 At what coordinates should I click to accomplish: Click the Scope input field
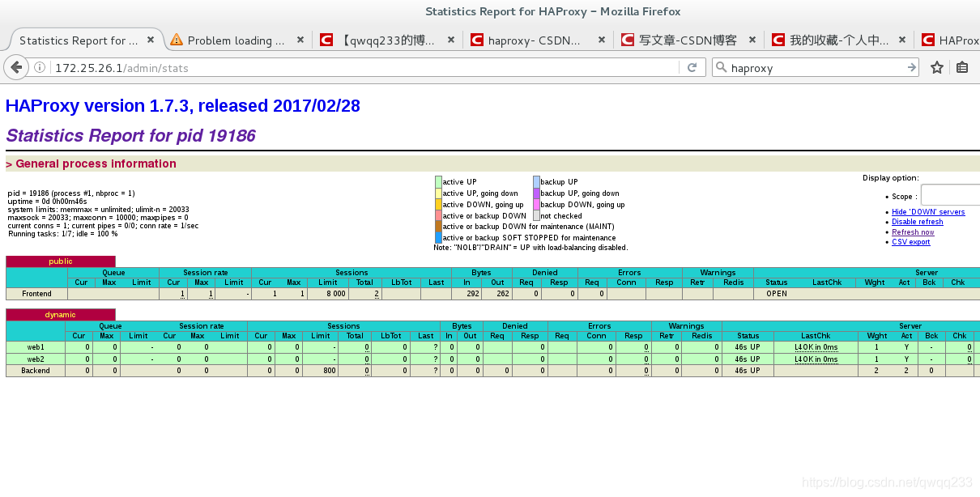(950, 195)
